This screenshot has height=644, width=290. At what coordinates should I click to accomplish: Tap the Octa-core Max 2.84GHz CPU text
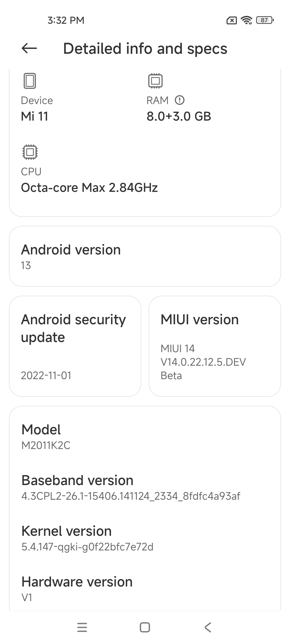[89, 188]
